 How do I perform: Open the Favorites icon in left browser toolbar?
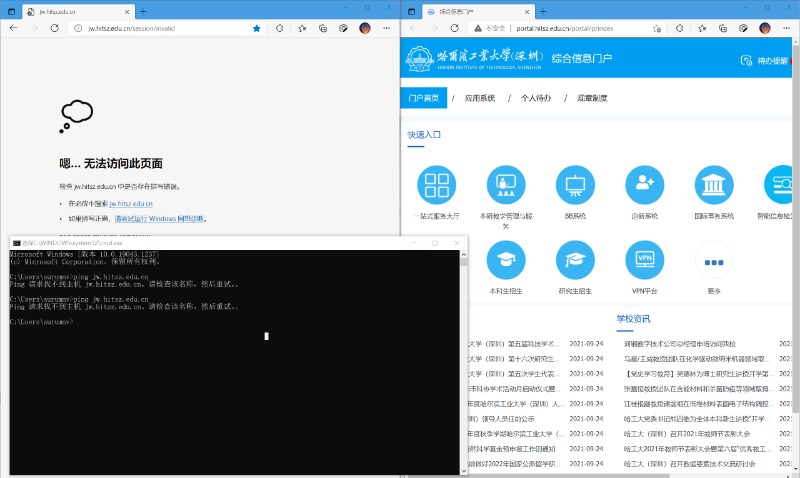click(302, 29)
